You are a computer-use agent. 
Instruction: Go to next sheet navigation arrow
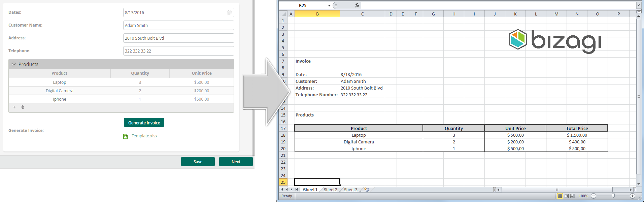292,190
